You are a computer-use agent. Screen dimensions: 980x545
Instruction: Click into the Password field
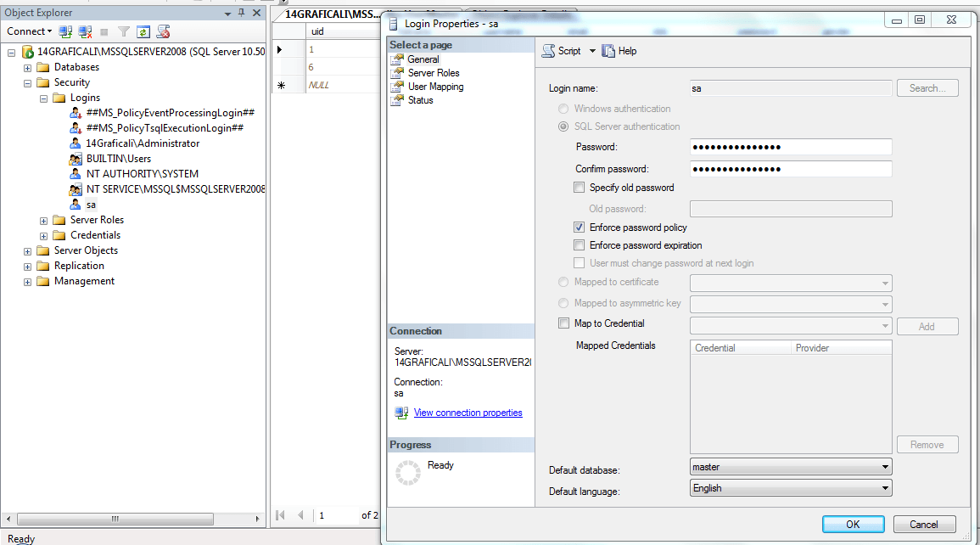[791, 148]
